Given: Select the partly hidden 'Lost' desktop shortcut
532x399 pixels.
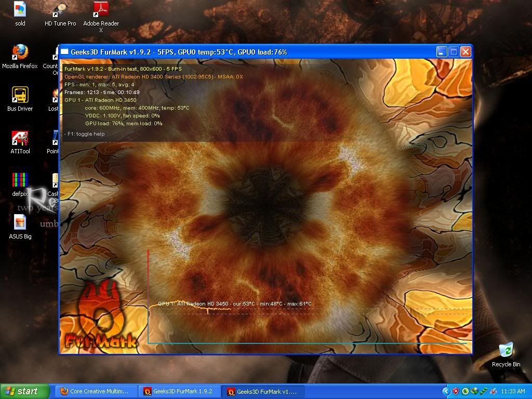Looking at the screenshot, I should tap(53, 100).
